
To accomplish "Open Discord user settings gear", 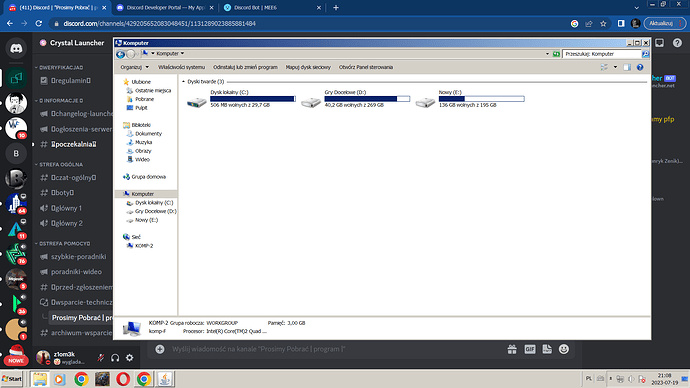I will (x=130, y=358).
